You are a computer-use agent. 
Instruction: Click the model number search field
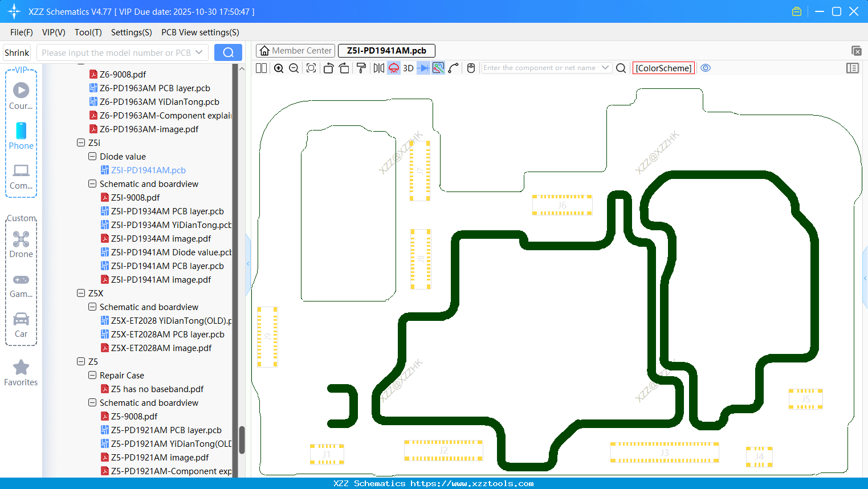point(116,52)
